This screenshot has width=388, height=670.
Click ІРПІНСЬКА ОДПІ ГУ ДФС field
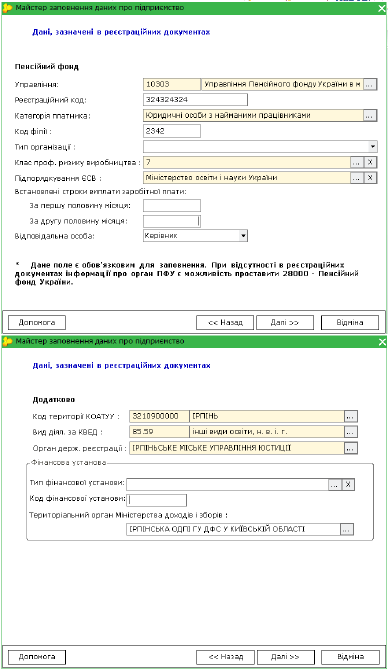click(233, 529)
